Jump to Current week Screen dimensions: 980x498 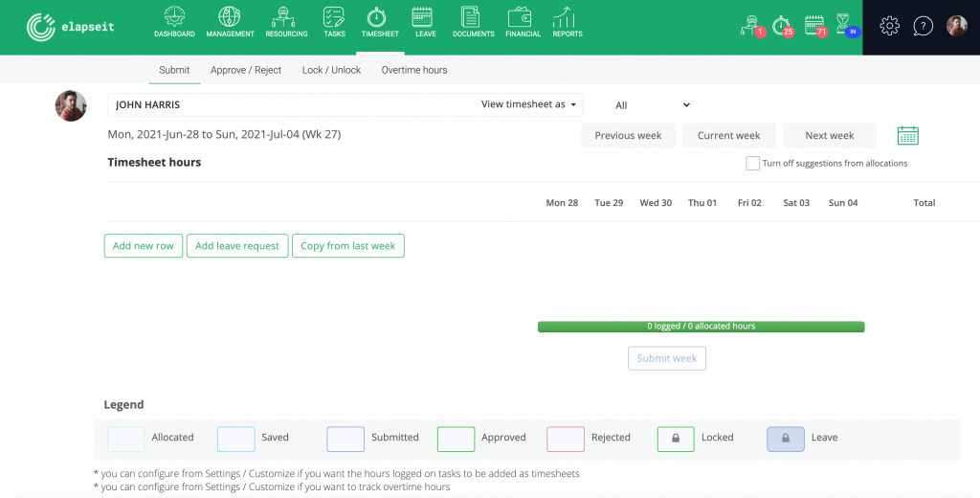coord(728,136)
